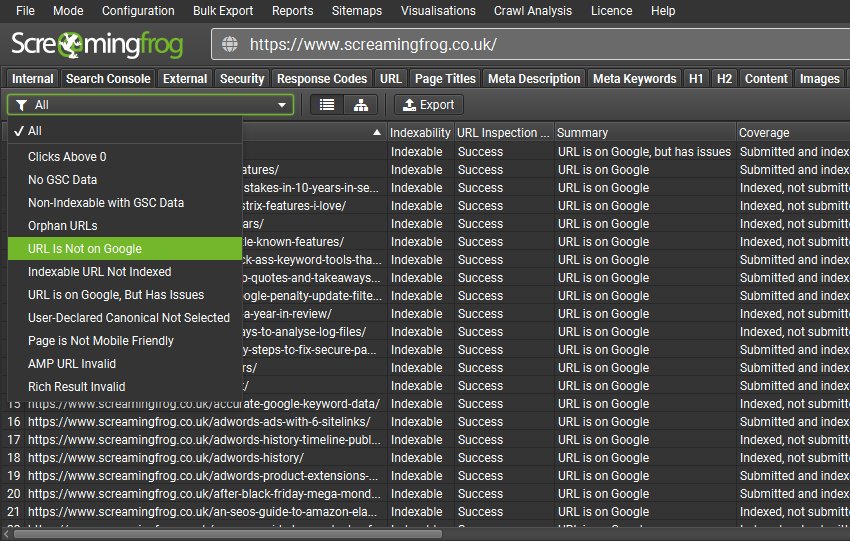Open the Sitemaps menu
Image resolution: width=850 pixels, height=541 pixels.
point(357,11)
